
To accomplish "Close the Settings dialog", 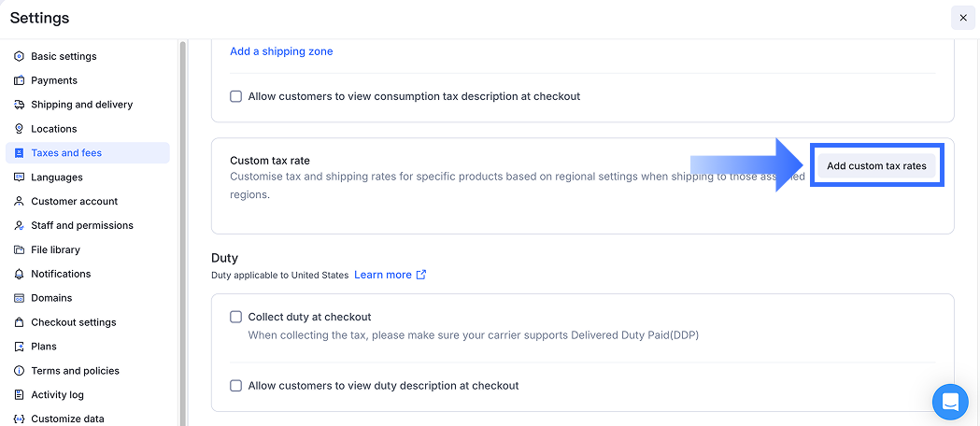I will [963, 18].
